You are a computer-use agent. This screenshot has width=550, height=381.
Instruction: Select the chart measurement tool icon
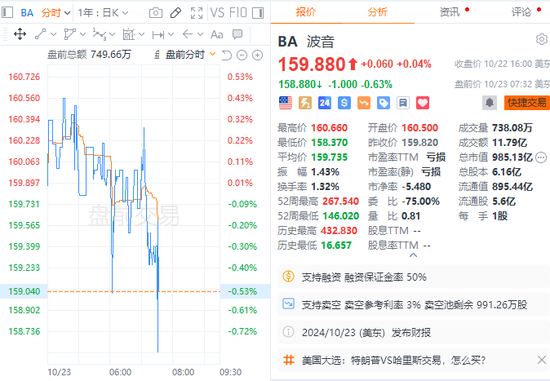(x=129, y=34)
